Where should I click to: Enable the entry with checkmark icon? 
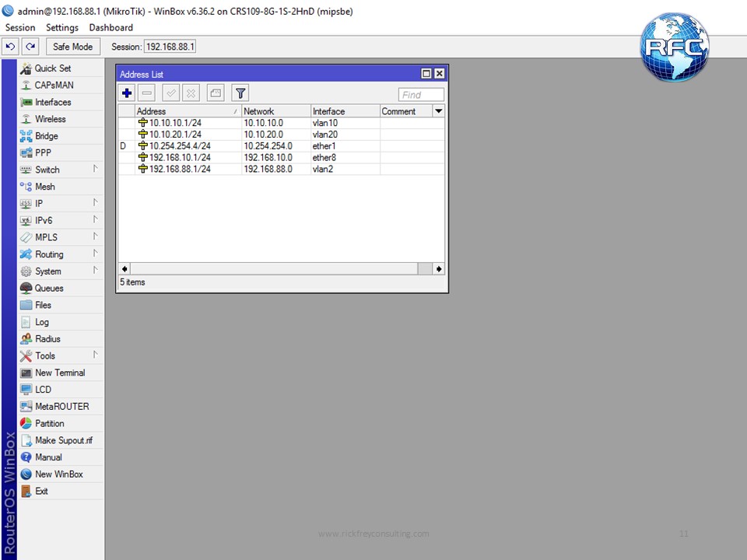[x=171, y=93]
